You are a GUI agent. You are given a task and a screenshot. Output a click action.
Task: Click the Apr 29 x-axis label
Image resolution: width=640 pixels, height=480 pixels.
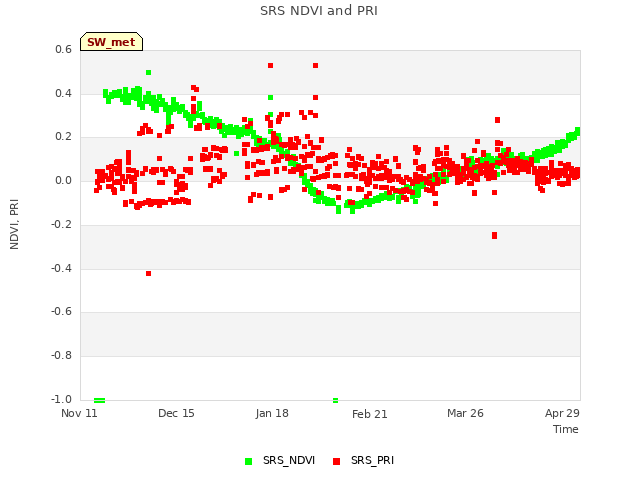point(562,413)
